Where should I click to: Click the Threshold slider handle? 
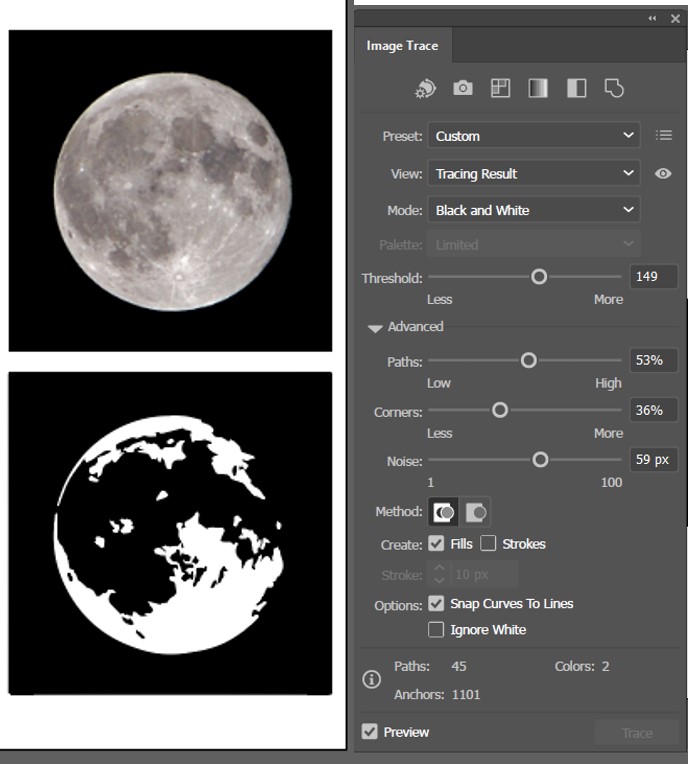[x=539, y=277]
